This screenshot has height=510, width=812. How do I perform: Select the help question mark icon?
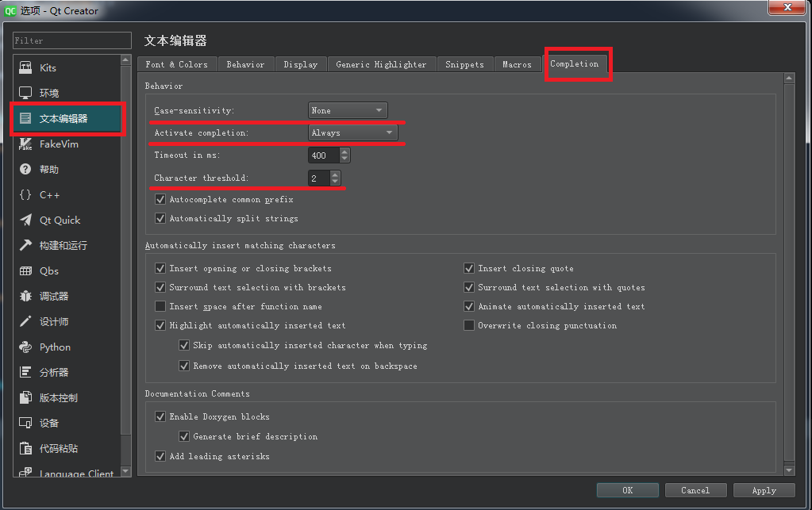[x=25, y=169]
